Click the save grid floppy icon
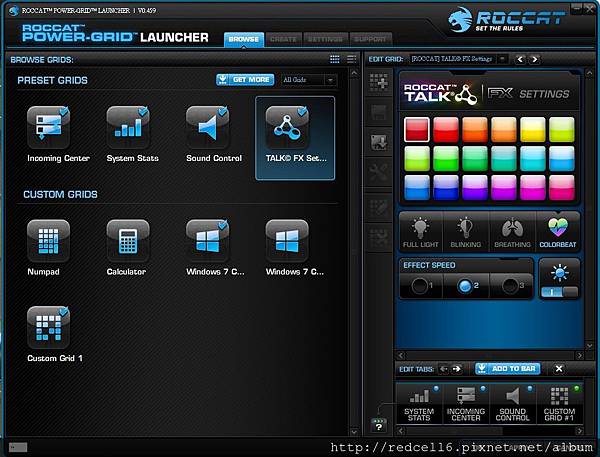 (x=378, y=113)
